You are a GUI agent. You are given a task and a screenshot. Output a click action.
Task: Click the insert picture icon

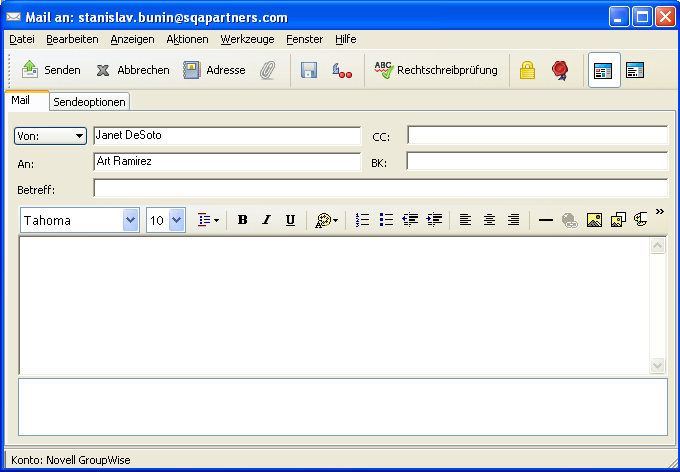(x=594, y=220)
